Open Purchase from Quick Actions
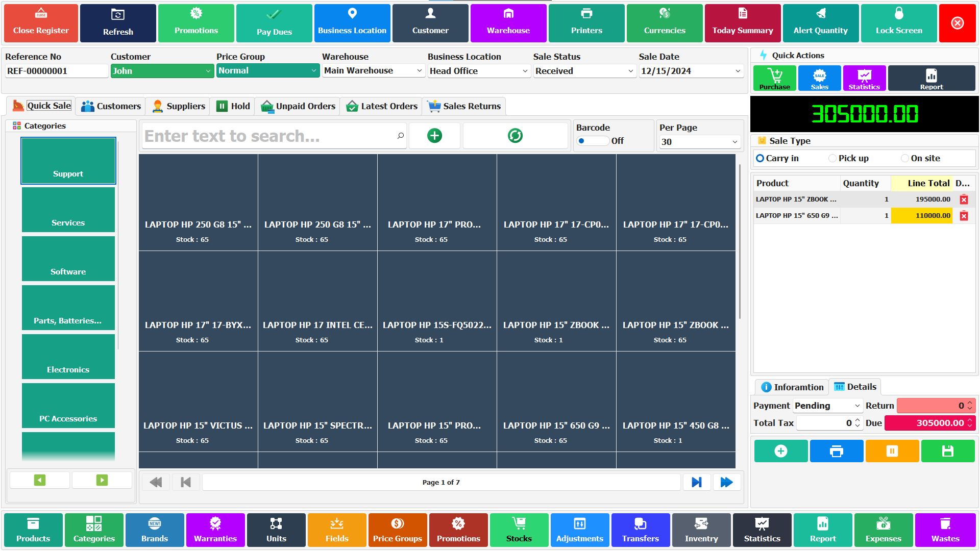 point(774,78)
